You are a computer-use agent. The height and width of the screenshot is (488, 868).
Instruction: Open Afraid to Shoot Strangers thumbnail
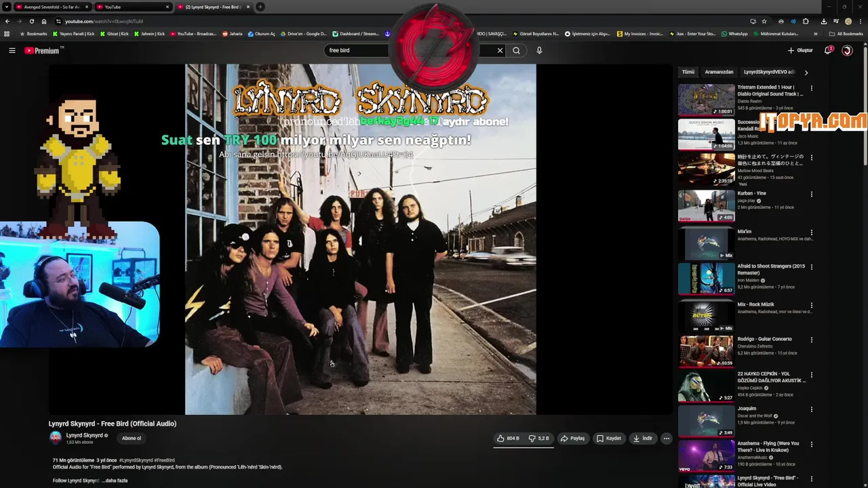click(706, 279)
